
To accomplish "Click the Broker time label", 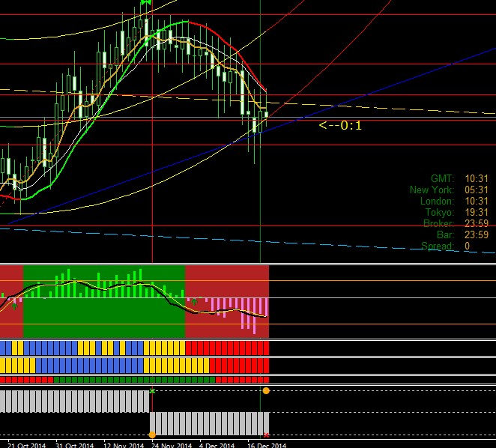I will coord(438,223).
